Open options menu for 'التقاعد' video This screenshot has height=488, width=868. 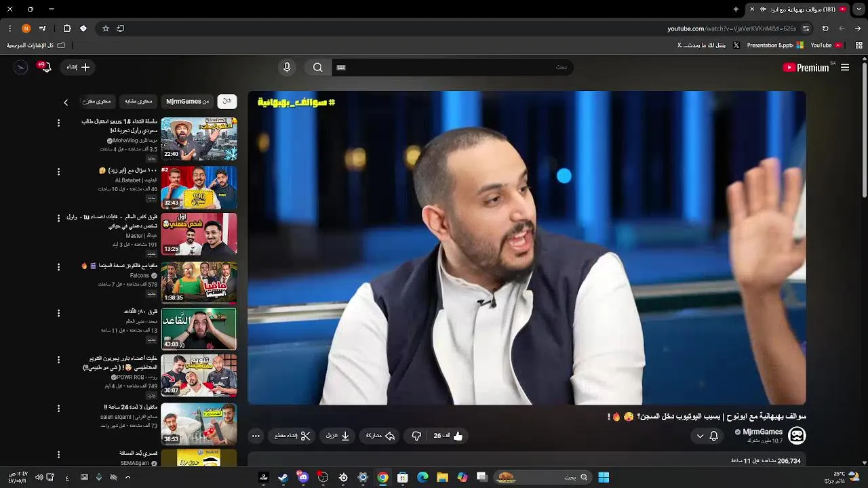pyautogui.click(x=58, y=313)
